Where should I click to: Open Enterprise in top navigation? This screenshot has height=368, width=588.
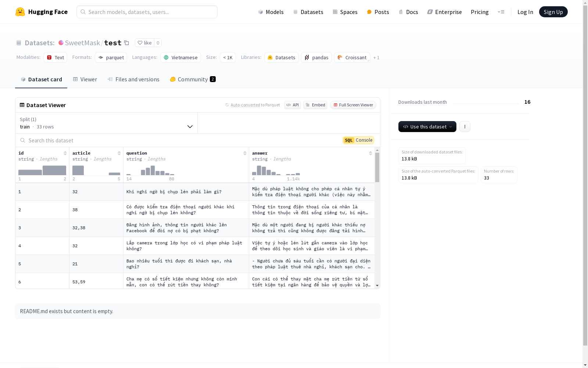coord(445,12)
